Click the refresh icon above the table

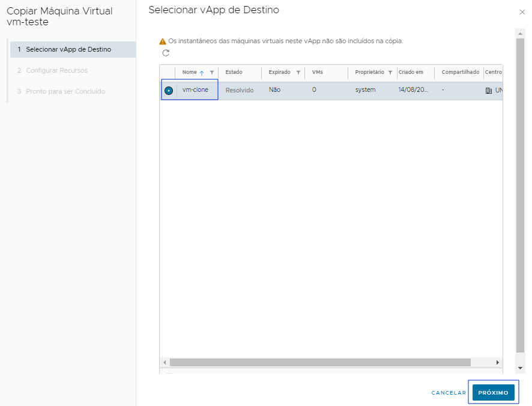pyautogui.click(x=166, y=53)
